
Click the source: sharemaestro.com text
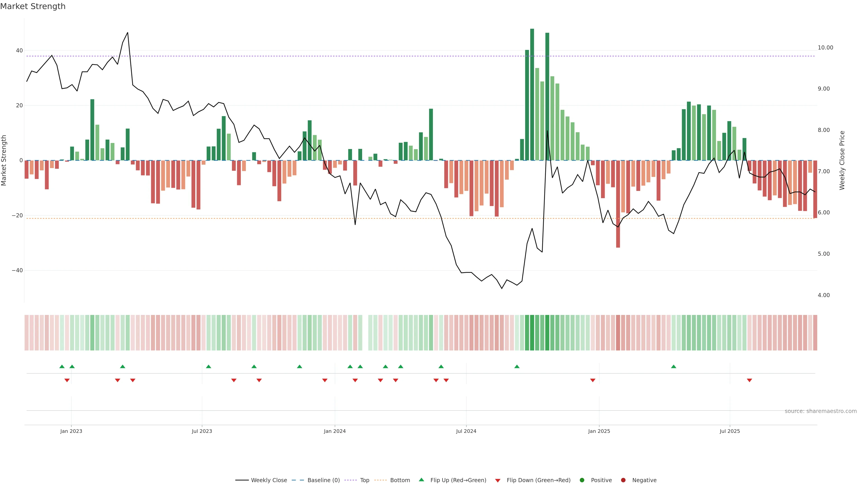(x=821, y=411)
